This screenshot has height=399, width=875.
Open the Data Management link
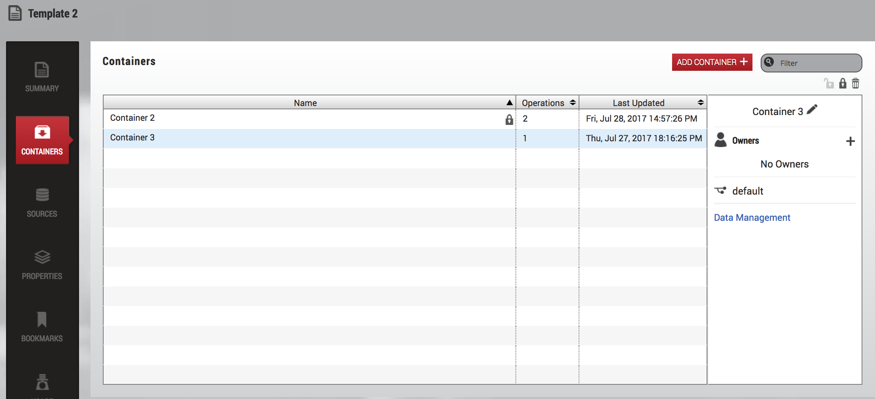click(x=752, y=218)
